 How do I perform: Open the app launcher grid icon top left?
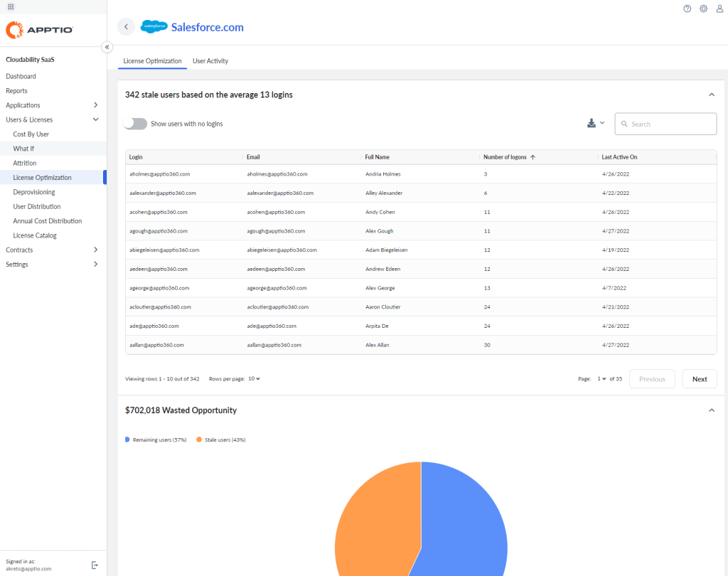click(10, 6)
